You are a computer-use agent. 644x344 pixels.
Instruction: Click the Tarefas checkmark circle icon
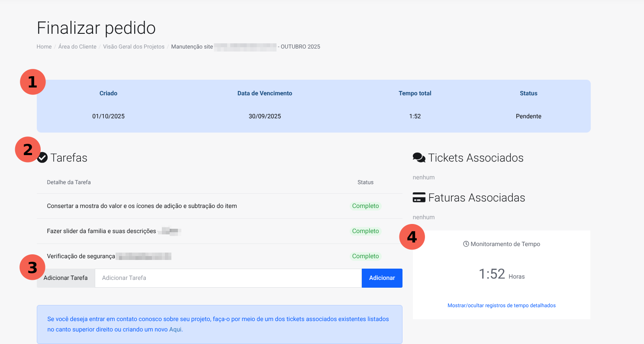point(42,158)
